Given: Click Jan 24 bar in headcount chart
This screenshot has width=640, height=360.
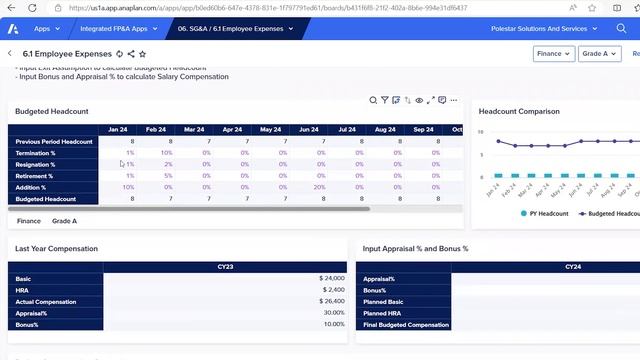Looking at the screenshot, I should click(498, 176).
